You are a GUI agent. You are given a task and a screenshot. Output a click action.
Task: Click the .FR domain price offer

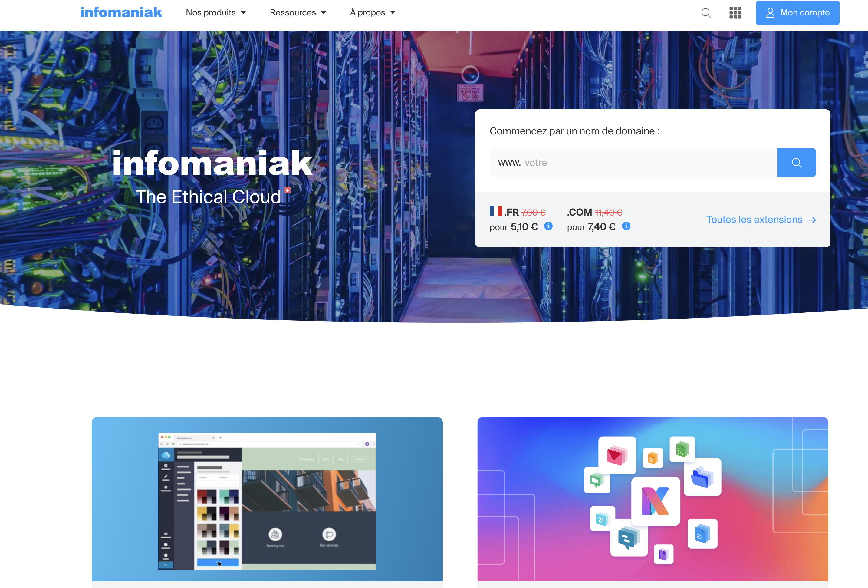click(x=518, y=219)
